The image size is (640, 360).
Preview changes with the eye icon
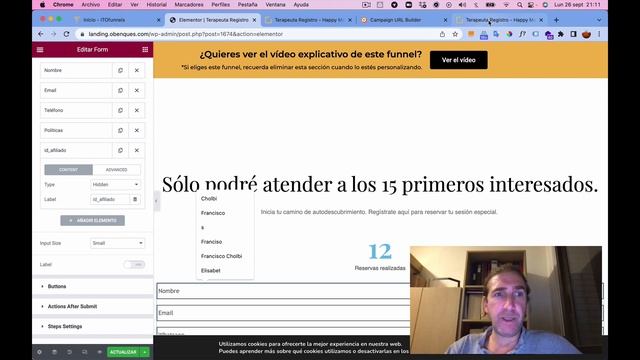(x=100, y=352)
